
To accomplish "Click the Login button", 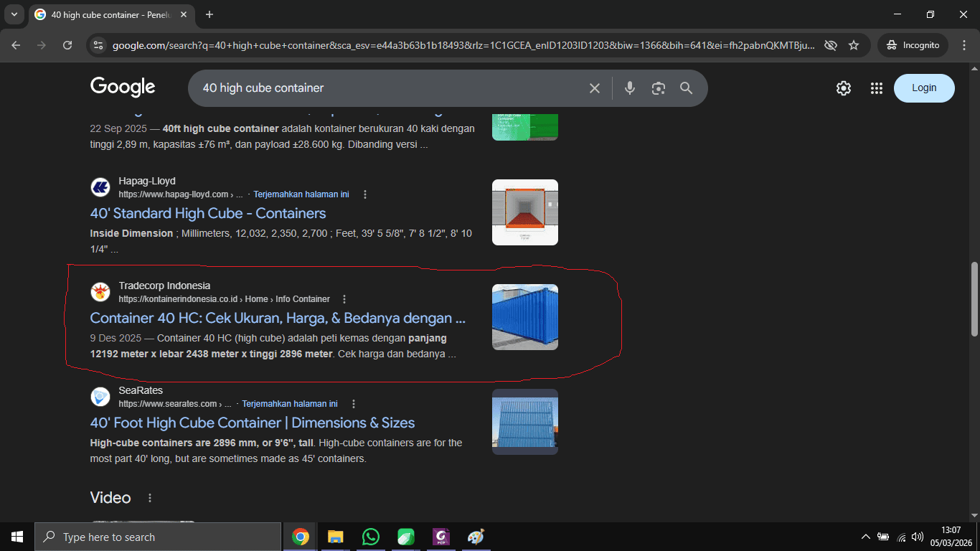I will click(x=924, y=88).
